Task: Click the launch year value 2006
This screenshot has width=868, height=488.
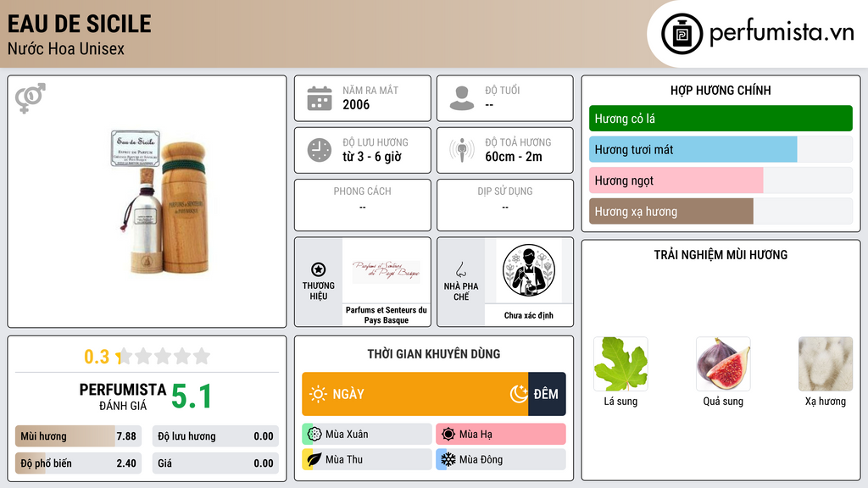Action: pos(356,104)
